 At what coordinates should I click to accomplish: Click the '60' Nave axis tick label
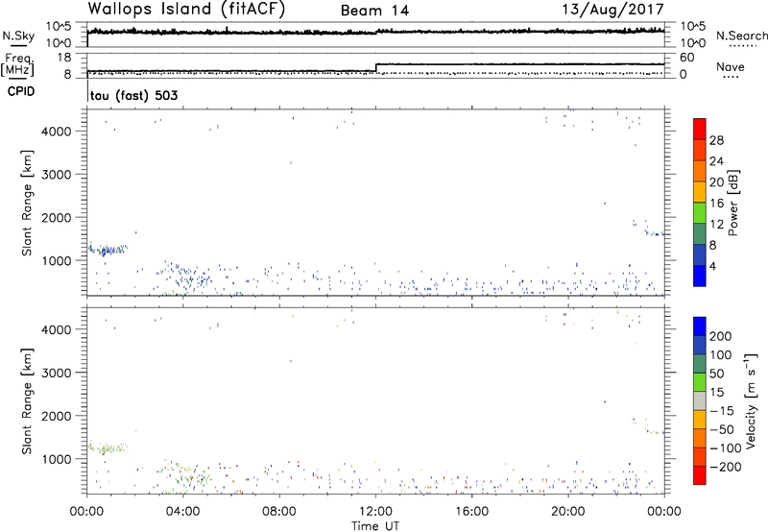point(686,58)
